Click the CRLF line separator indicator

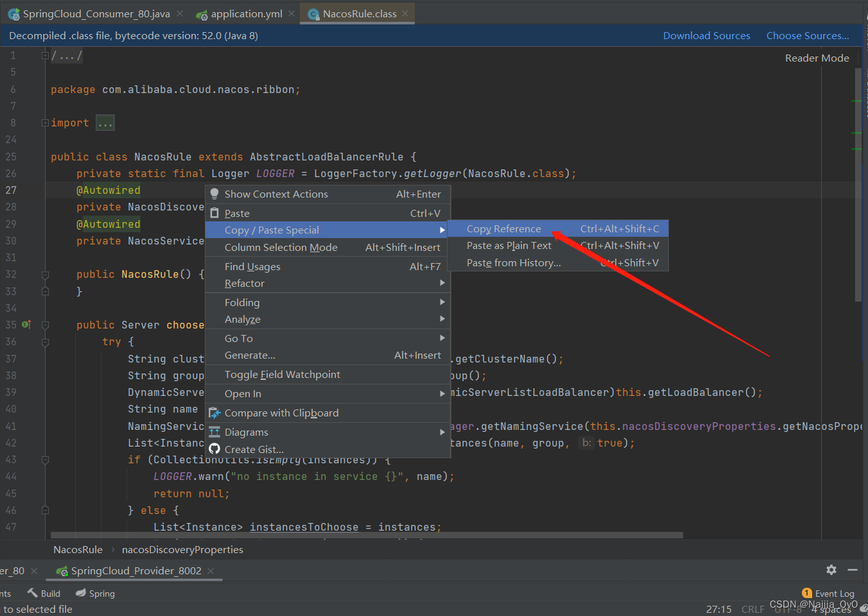coord(752,610)
